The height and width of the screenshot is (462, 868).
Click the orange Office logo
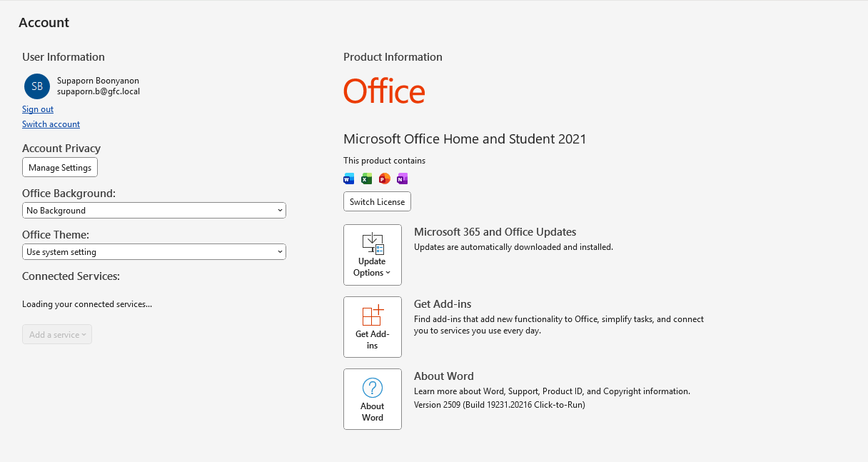(x=384, y=92)
